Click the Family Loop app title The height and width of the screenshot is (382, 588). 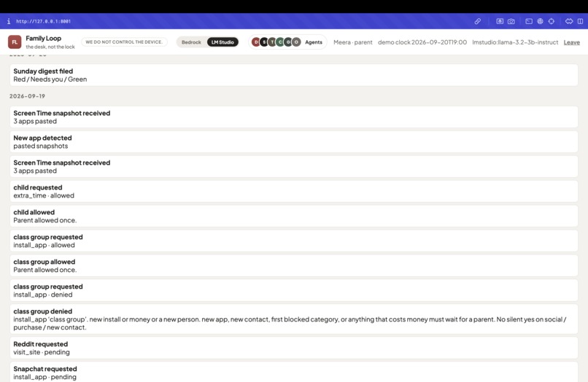pos(44,38)
